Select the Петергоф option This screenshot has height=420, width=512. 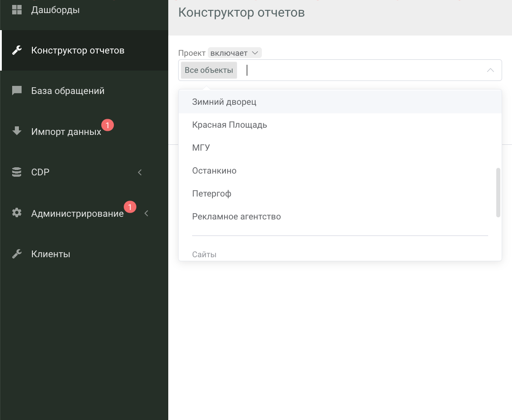pyautogui.click(x=211, y=194)
